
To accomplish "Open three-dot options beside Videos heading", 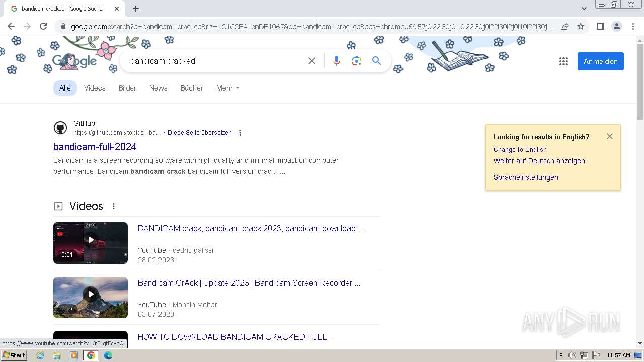I will coord(114,206).
